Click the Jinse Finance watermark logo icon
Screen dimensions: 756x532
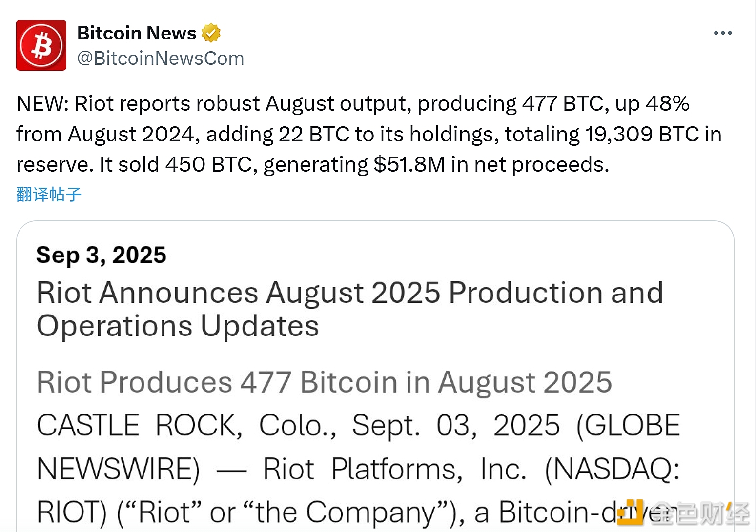click(x=630, y=513)
